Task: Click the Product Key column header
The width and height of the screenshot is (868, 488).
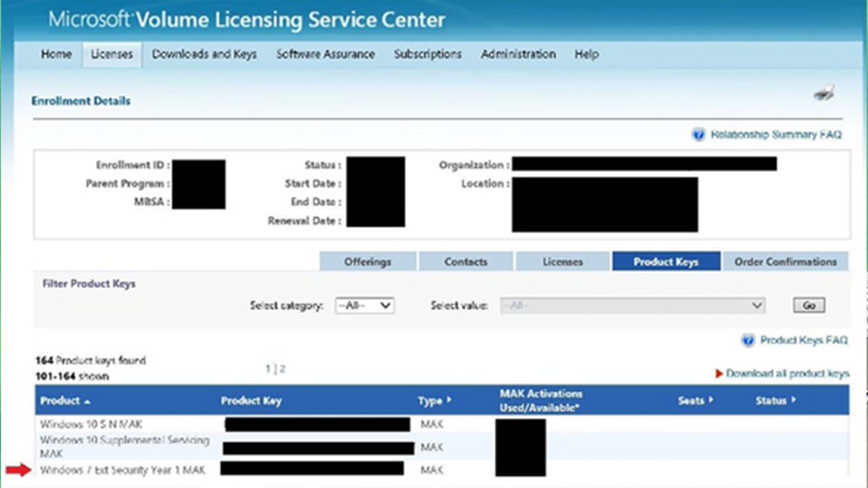Action: pyautogui.click(x=251, y=401)
